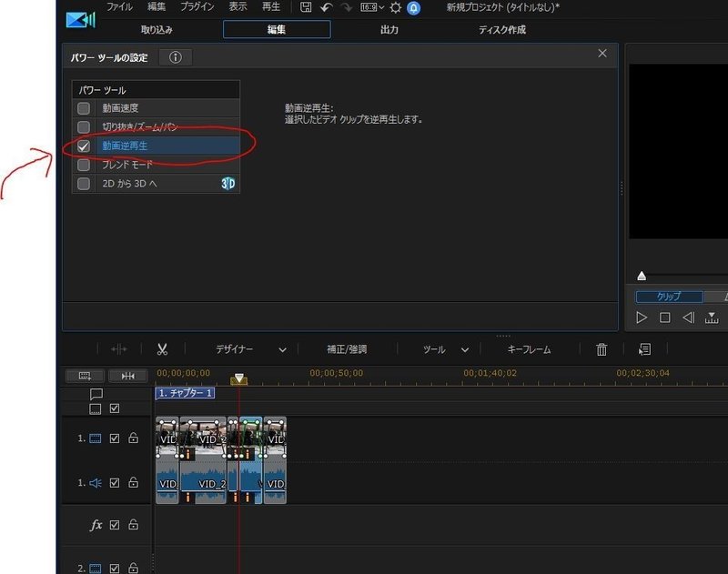This screenshot has height=574, width=728.
Task: Move the preview seek slider triangle
Action: pos(642,275)
